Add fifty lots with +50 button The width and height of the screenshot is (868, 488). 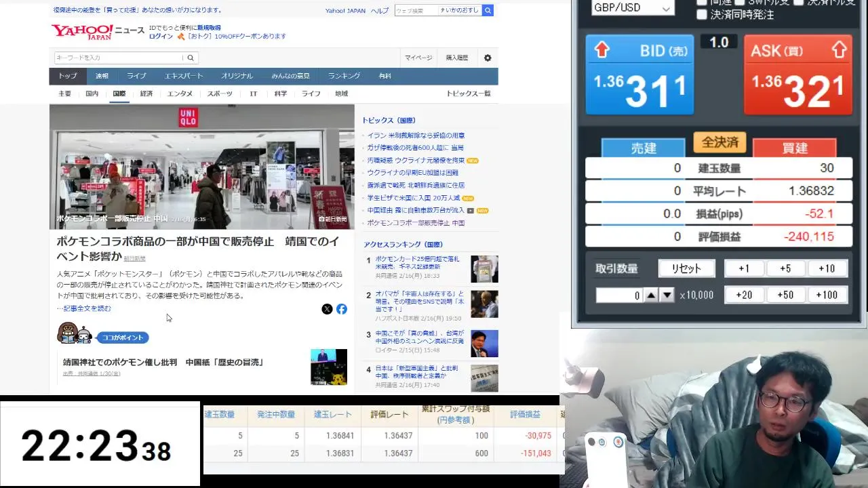click(785, 295)
